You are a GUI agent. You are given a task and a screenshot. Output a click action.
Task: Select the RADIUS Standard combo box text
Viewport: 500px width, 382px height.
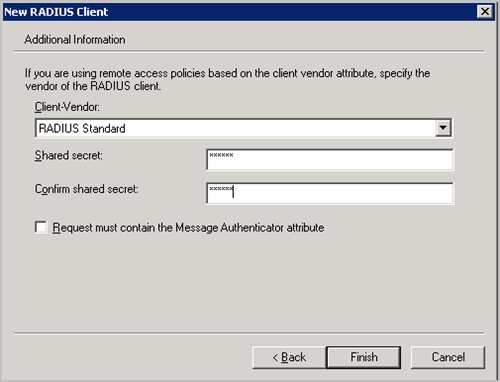[82, 128]
